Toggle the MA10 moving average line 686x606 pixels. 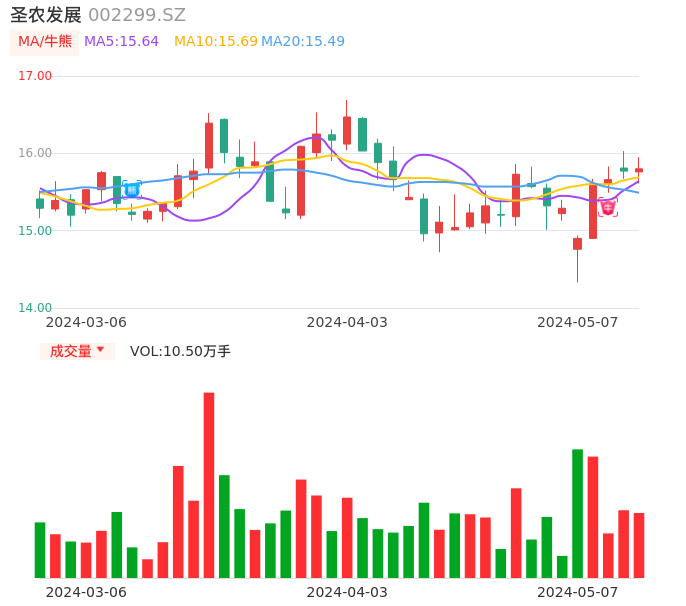215,41
